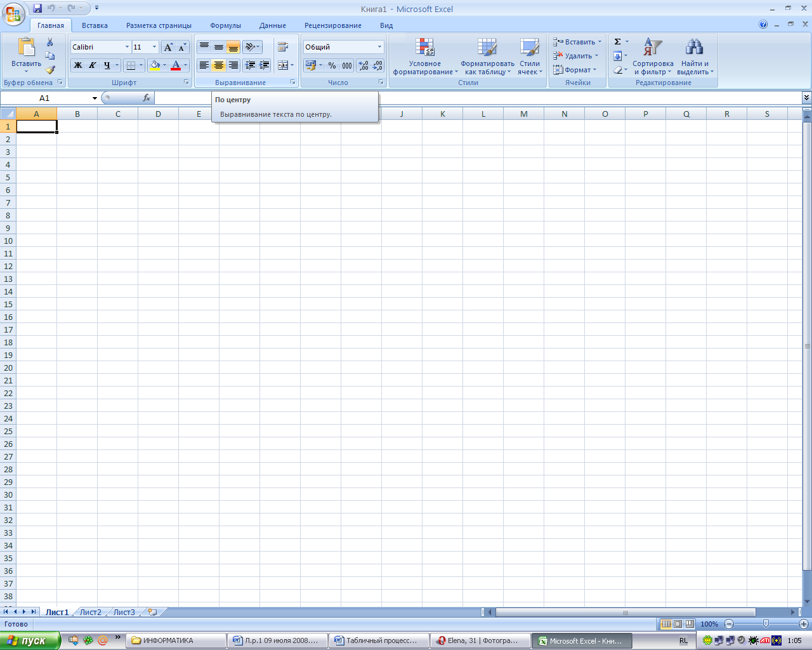The height and width of the screenshot is (650, 812).
Task: Expand the Name Box A1 dropdown arrow
Action: [95, 98]
